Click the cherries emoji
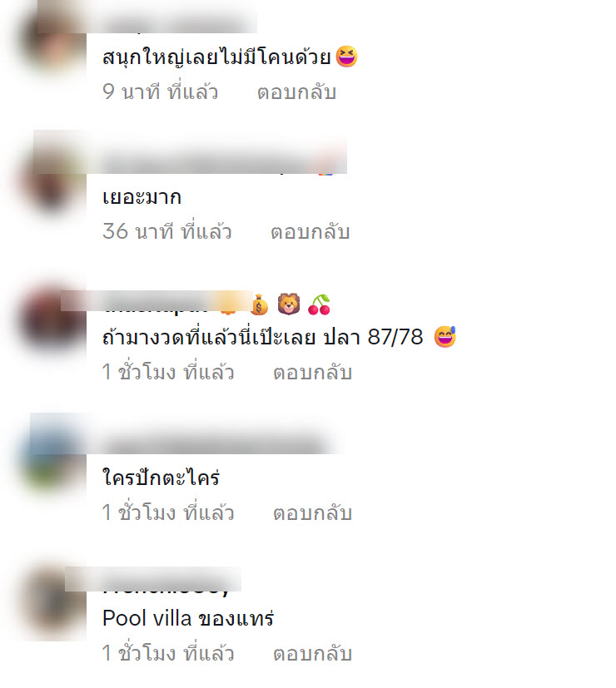 319,304
